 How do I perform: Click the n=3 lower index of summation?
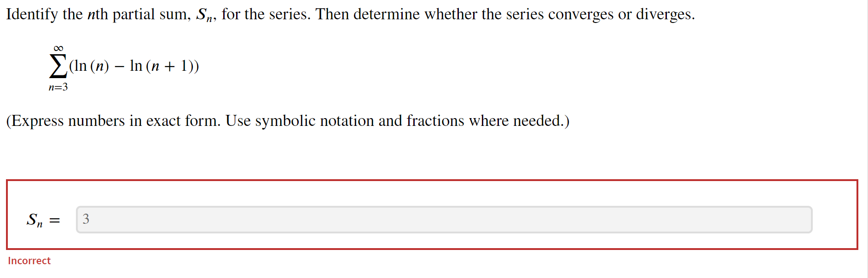[x=58, y=86]
